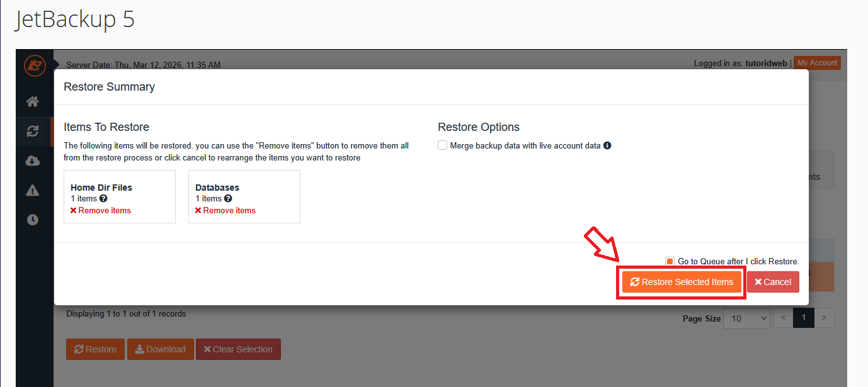868x387 pixels.
Task: Click the next page chevron
Action: [825, 318]
